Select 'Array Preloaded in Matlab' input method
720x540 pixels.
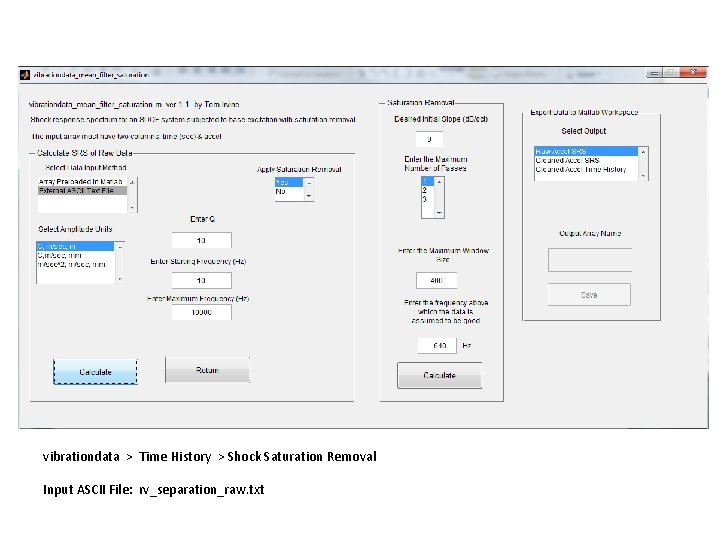[82, 182]
